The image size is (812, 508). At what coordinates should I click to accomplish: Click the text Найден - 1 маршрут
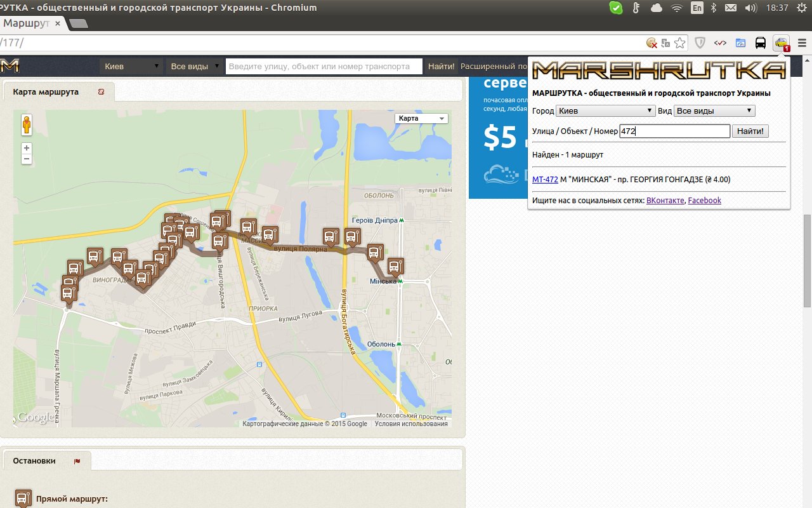(x=568, y=154)
